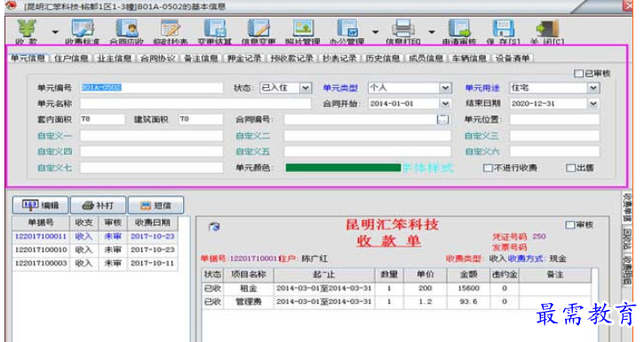This screenshot has height=342, width=644.
Task: Click the 信息打印 printer icon
Action: tap(402, 28)
